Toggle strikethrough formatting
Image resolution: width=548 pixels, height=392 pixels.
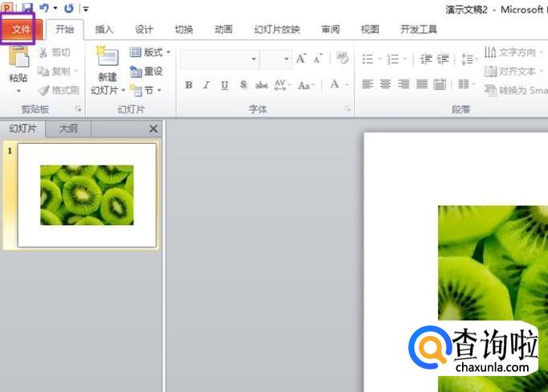click(x=261, y=85)
